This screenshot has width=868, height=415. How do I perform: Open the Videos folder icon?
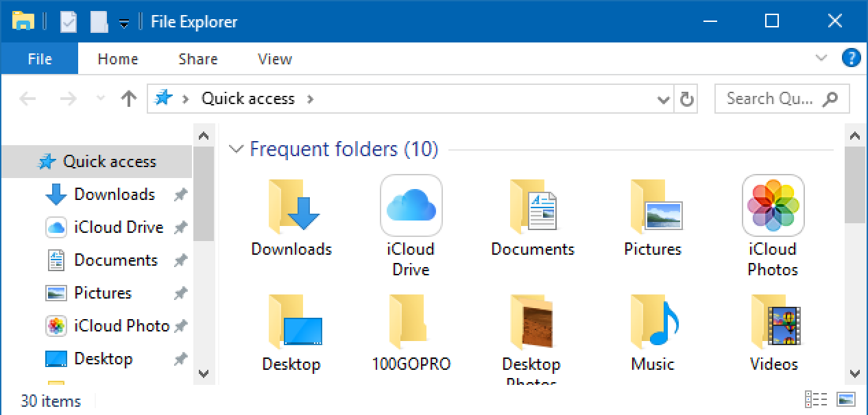click(774, 320)
